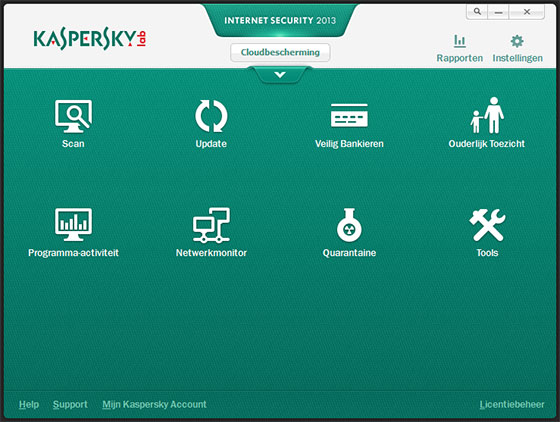The width and height of the screenshot is (560, 422).
Task: Click the Internet Security 2013 header tab
Action: 280,20
